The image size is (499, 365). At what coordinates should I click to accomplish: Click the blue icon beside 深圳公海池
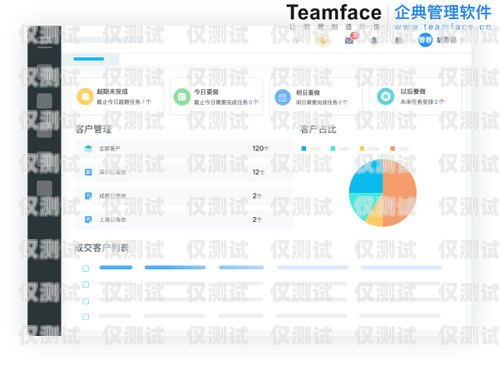(x=88, y=172)
